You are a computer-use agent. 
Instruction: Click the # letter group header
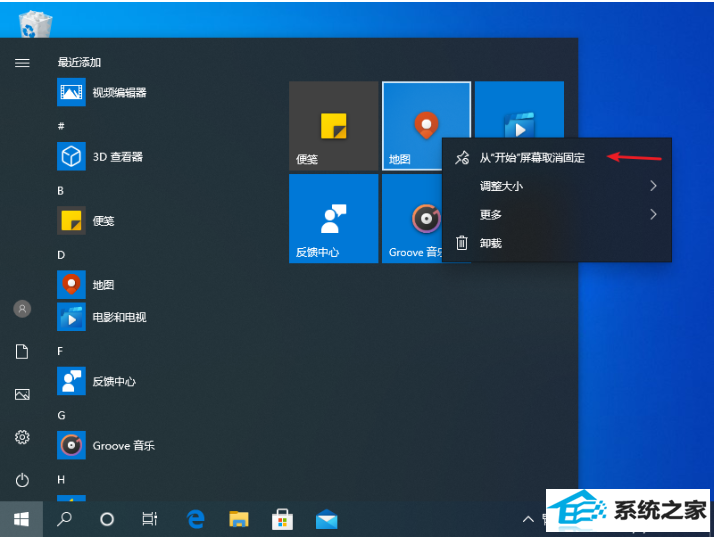61,126
